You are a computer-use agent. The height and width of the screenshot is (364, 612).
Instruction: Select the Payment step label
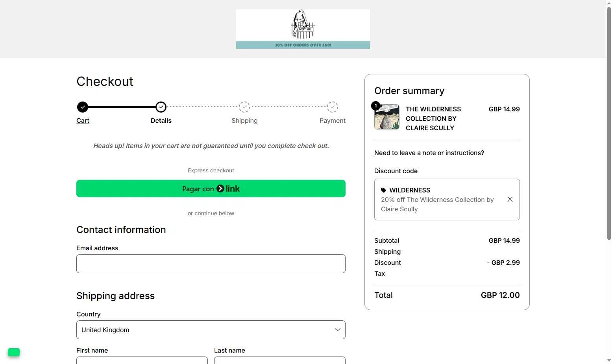pyautogui.click(x=333, y=120)
